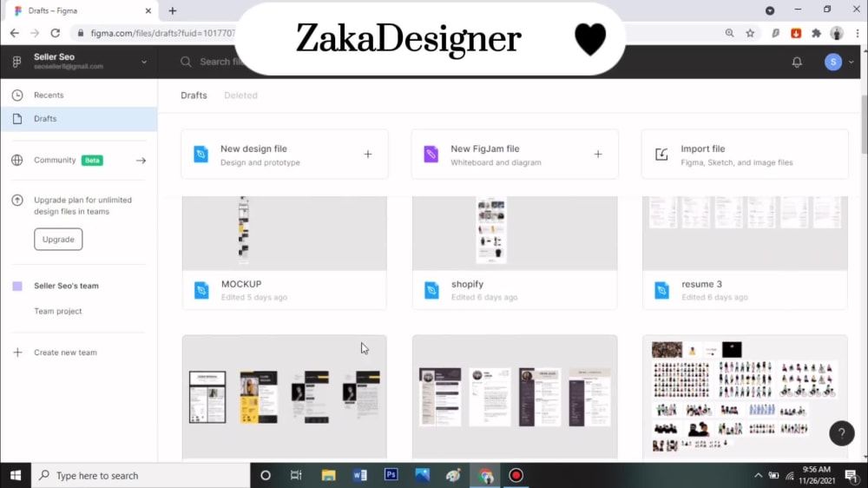868x488 pixels.
Task: Click the New design file card
Action: point(285,155)
